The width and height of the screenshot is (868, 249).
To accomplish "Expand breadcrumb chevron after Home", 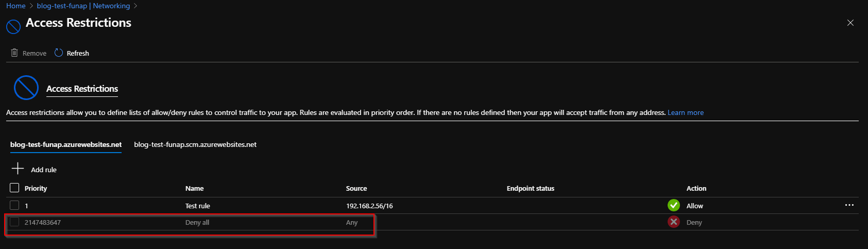I will tap(31, 6).
